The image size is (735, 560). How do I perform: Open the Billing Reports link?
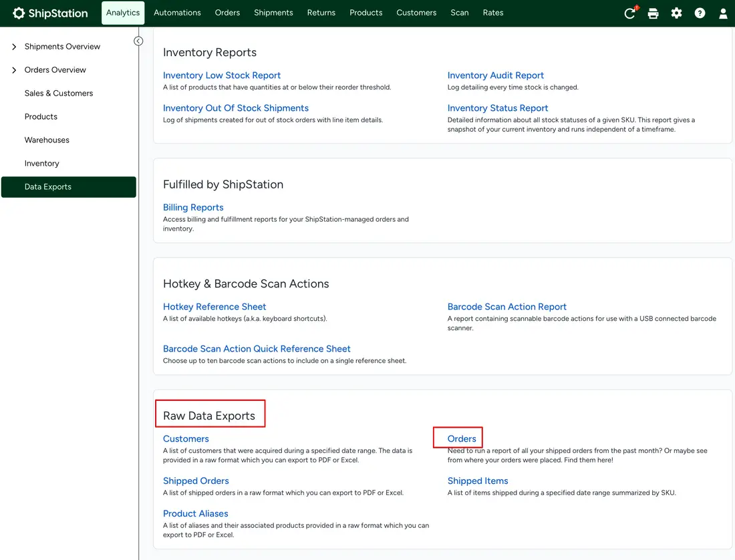(193, 208)
